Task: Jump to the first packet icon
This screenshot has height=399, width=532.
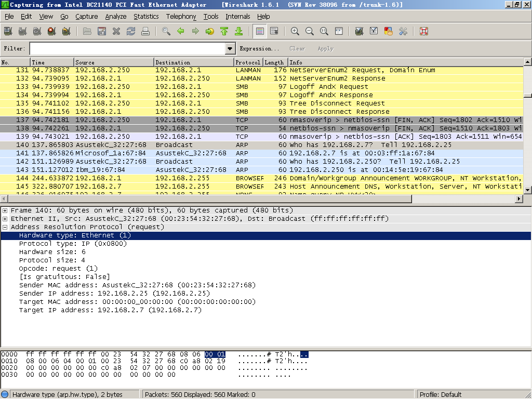Action: [224, 31]
